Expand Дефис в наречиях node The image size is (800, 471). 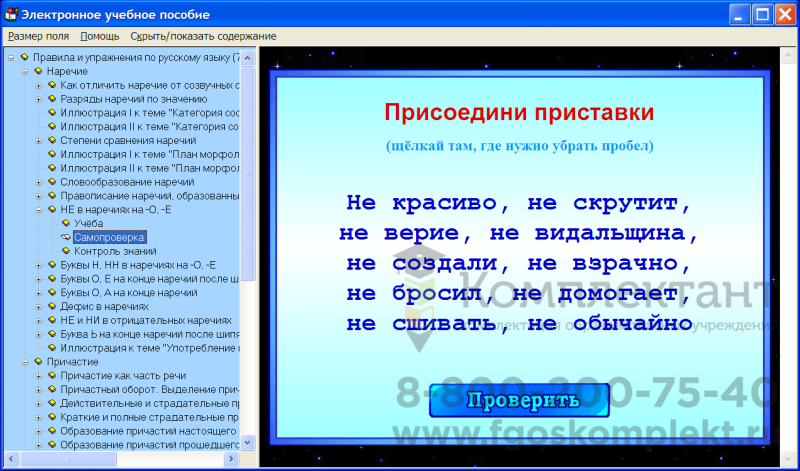pyautogui.click(x=38, y=307)
